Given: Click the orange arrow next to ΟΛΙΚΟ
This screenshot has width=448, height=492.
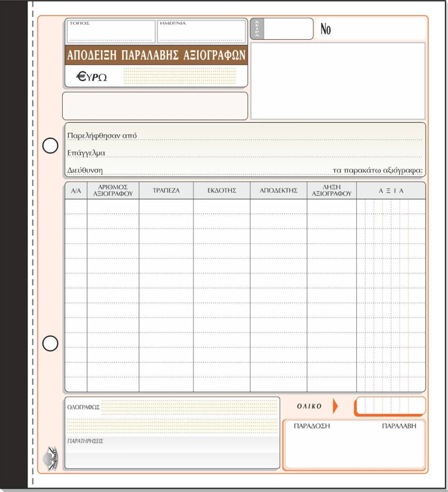Looking at the screenshot, I should 335,406.
